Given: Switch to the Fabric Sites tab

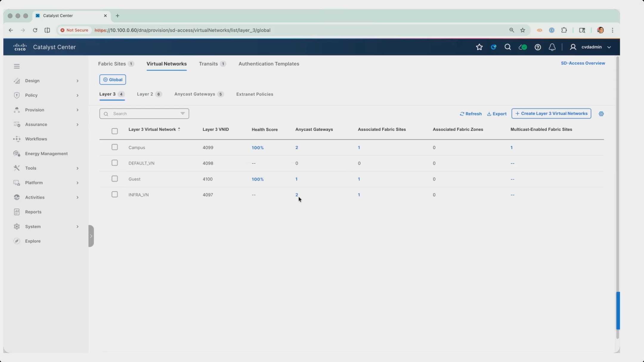Looking at the screenshot, I should tap(116, 64).
